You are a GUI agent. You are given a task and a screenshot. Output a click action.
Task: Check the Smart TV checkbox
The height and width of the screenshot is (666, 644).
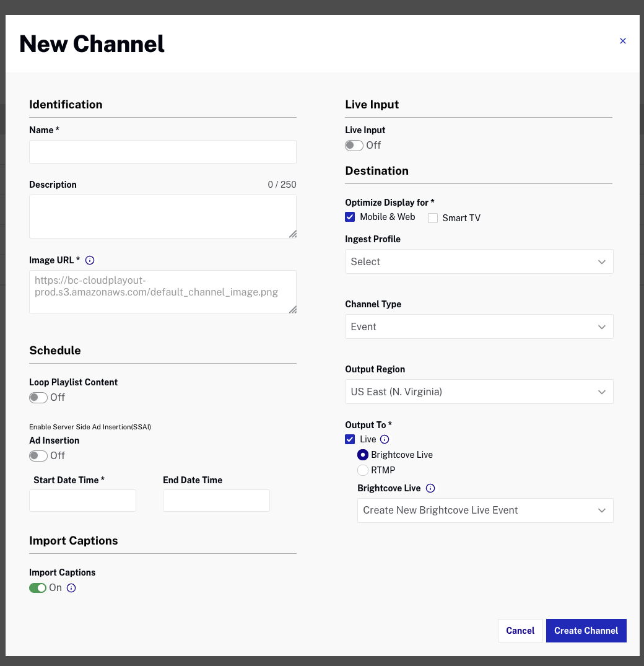432,217
